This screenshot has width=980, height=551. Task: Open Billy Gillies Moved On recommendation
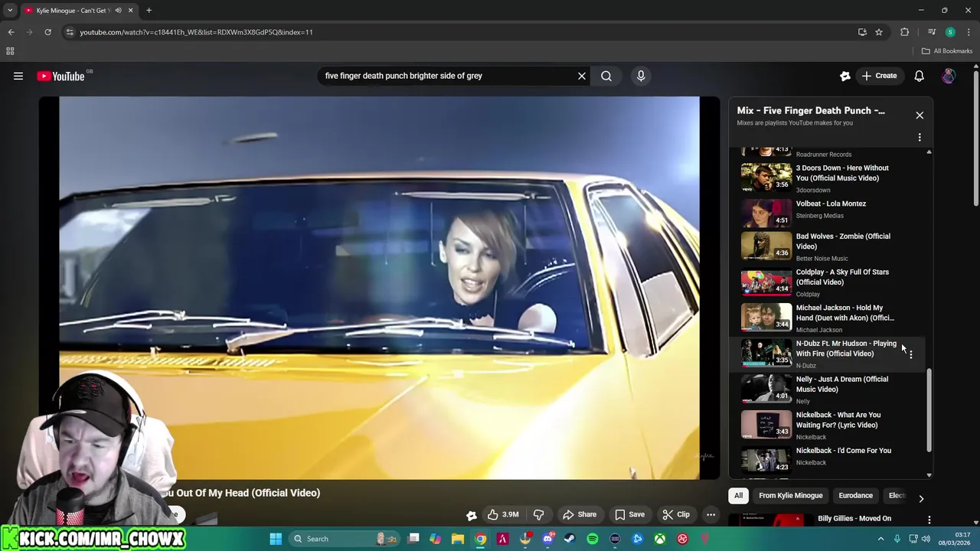coord(854,519)
